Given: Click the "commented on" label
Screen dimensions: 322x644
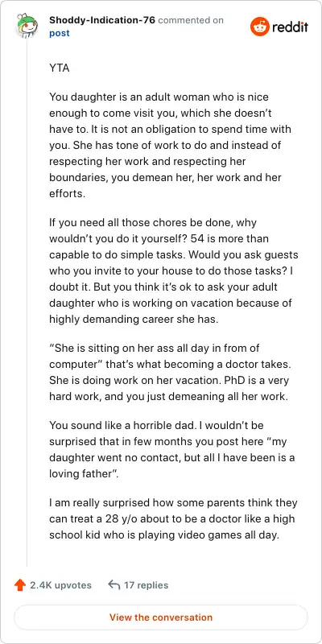Looking at the screenshot, I should (x=191, y=19).
